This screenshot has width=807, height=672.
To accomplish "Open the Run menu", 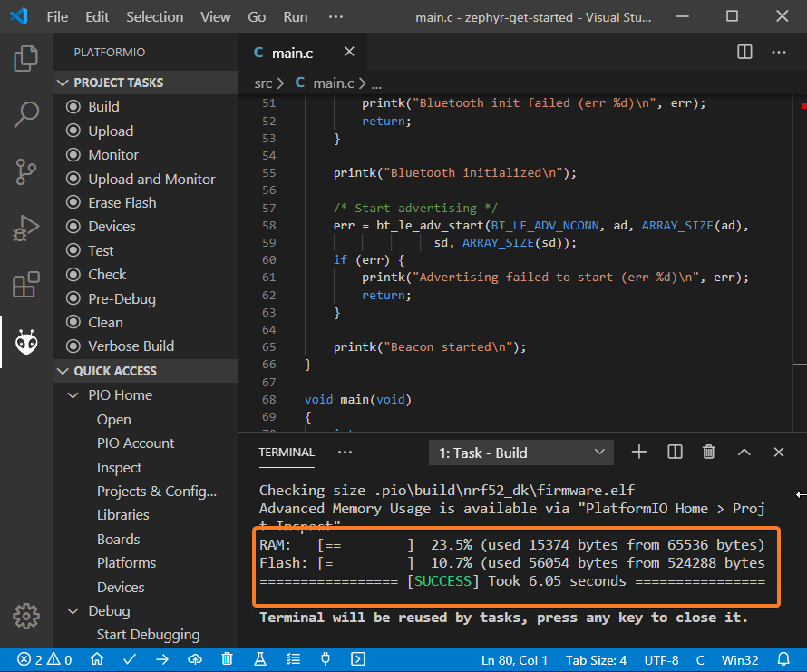I will (x=295, y=17).
